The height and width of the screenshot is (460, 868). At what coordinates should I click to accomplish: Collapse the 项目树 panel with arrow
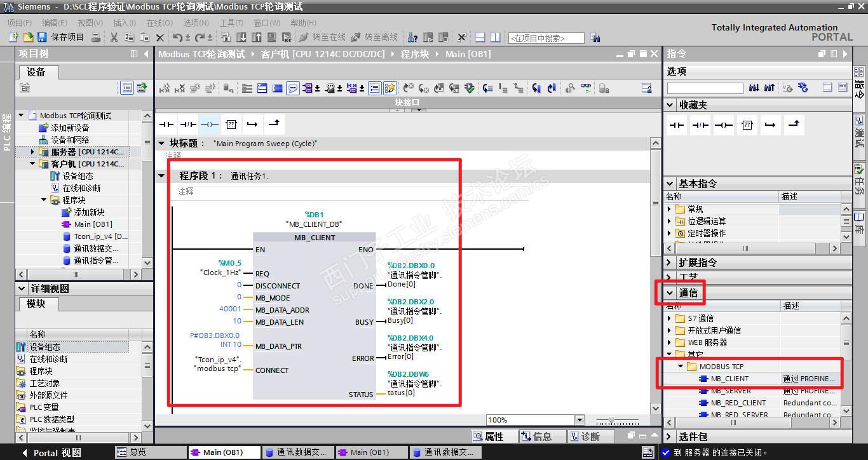point(146,54)
